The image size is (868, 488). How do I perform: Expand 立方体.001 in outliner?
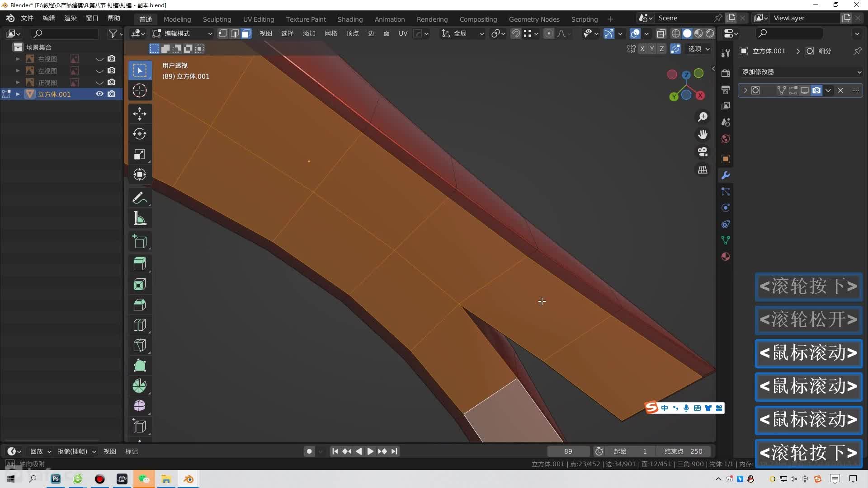click(x=18, y=94)
